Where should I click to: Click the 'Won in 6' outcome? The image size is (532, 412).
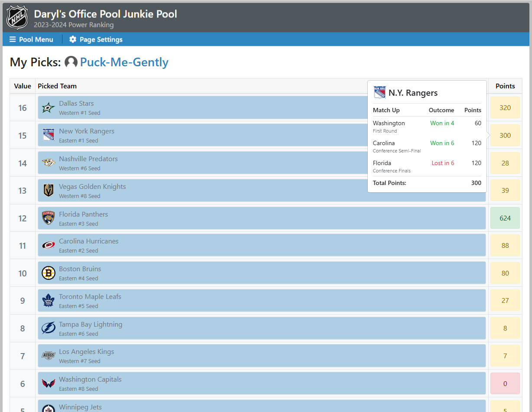click(442, 143)
